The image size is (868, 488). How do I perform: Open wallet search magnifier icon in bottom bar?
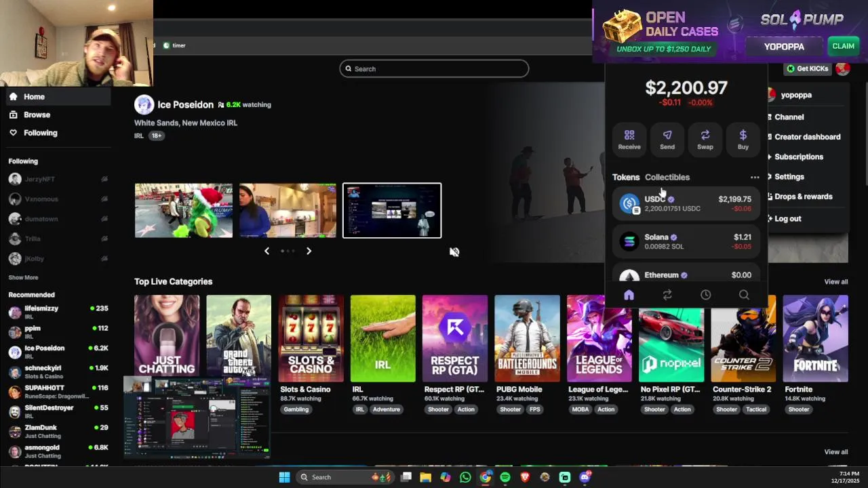click(744, 295)
